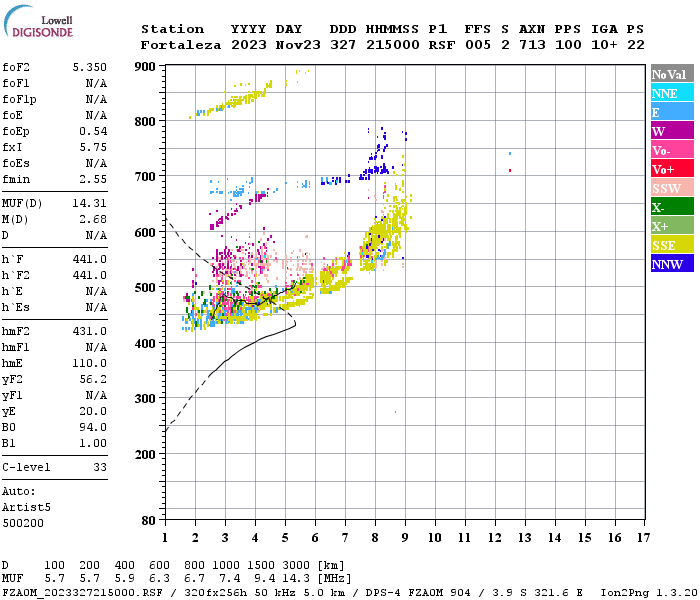Click the time 215000 in header
Viewport: 700px width, 600px height.
tap(393, 45)
